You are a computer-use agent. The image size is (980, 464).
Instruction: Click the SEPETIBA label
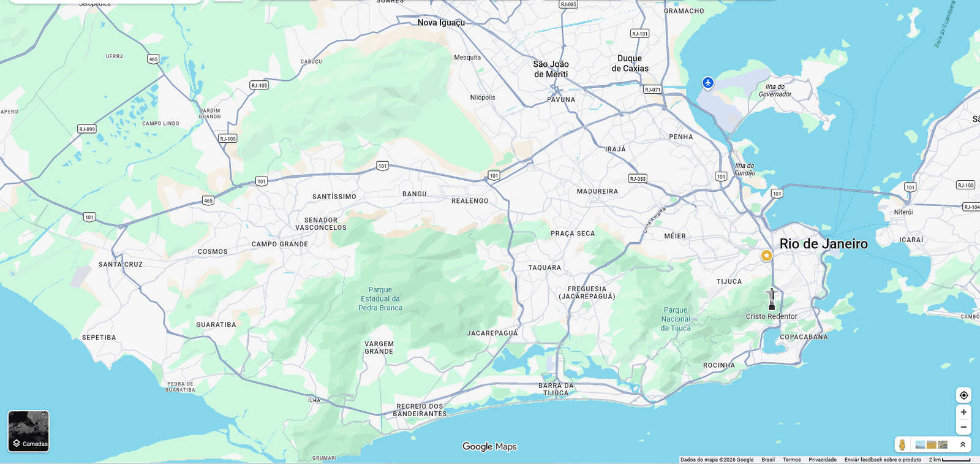(99, 338)
